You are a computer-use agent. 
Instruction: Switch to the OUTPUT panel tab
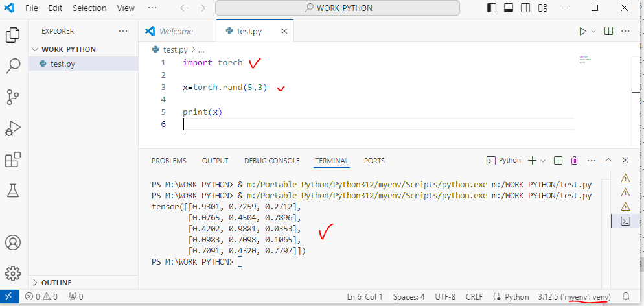pyautogui.click(x=215, y=161)
